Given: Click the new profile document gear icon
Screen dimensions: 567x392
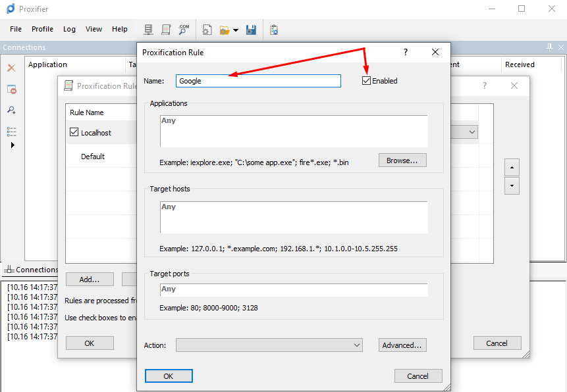Looking at the screenshot, I should click(x=207, y=30).
